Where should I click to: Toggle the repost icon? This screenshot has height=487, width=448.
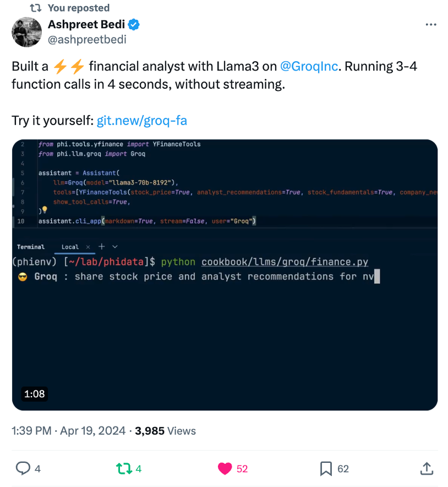coord(123,469)
